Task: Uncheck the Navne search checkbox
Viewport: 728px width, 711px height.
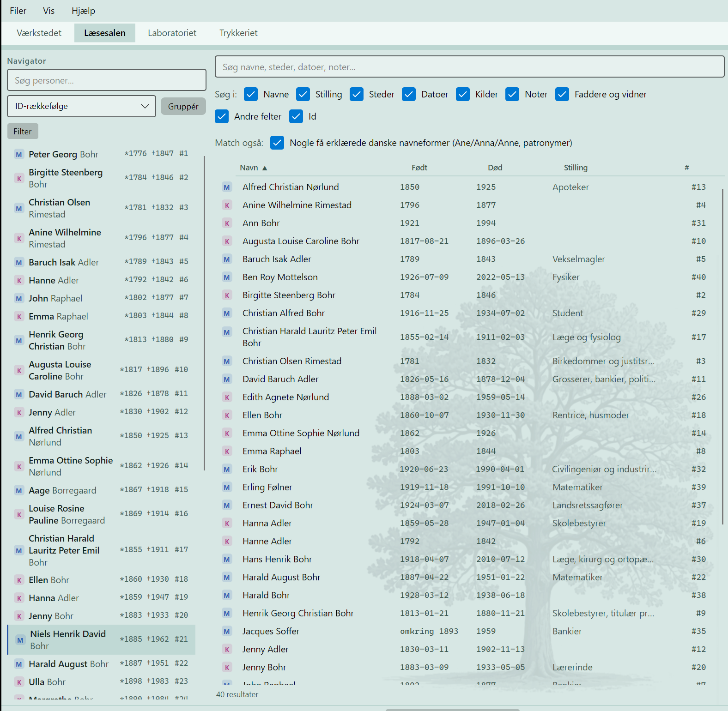Action: pyautogui.click(x=251, y=94)
